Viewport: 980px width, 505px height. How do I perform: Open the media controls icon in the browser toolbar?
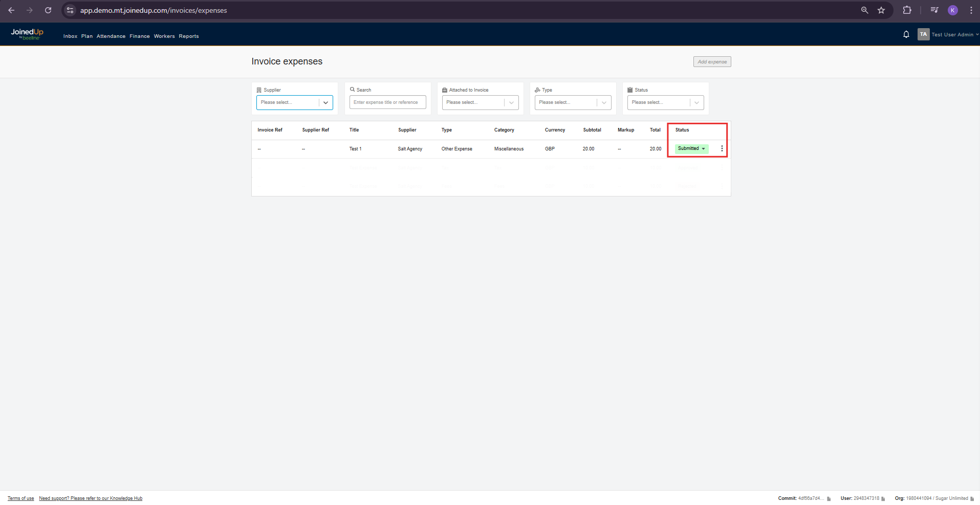coord(934,10)
